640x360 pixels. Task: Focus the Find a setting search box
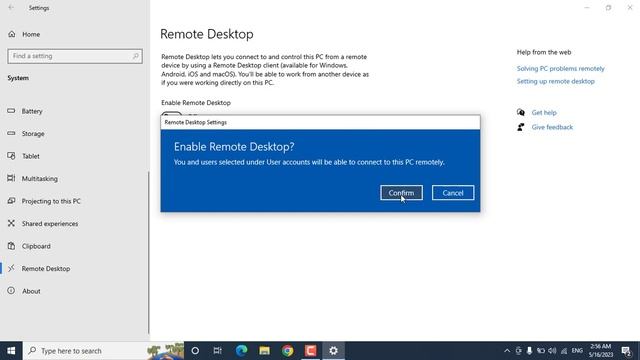75,56
